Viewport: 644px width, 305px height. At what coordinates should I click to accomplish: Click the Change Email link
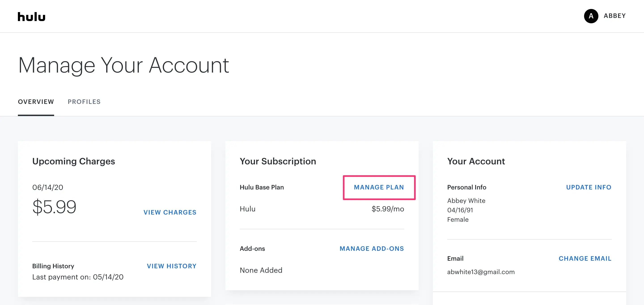click(585, 258)
